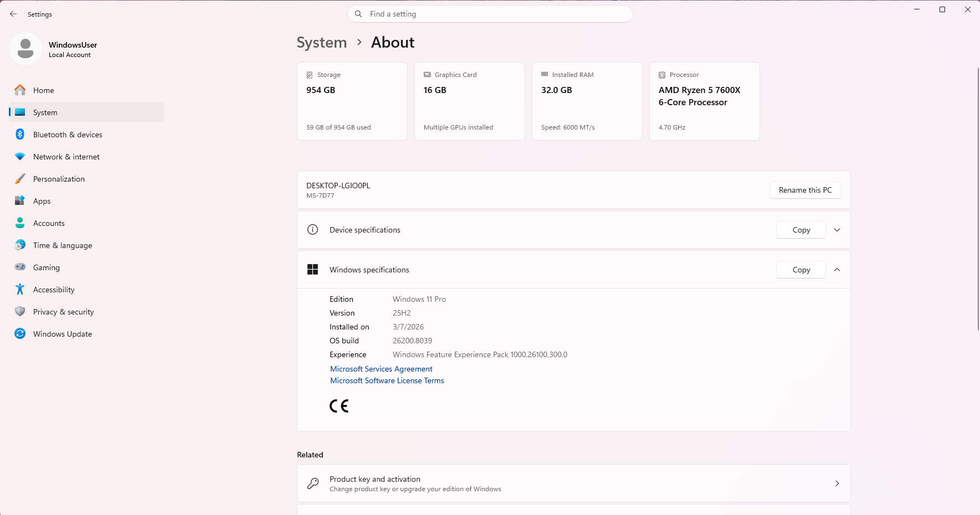This screenshot has height=515, width=980.
Task: Click the WindowsUser profile avatar
Action: click(x=25, y=49)
